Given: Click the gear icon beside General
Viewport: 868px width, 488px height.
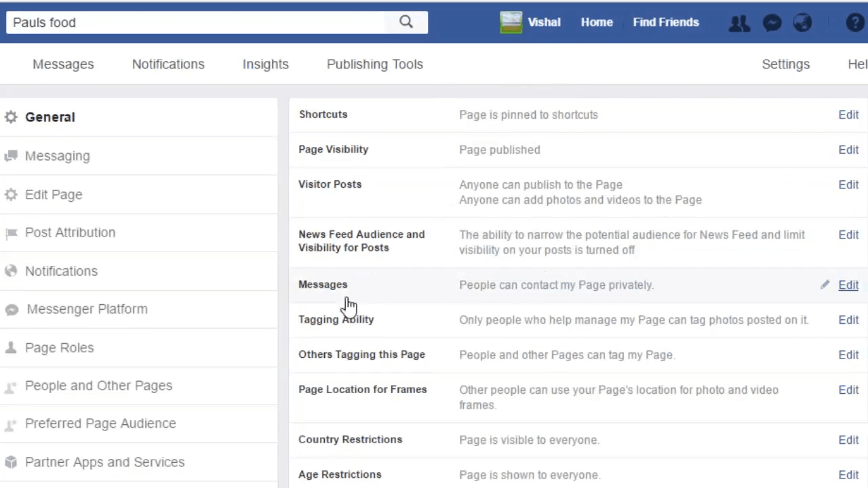Looking at the screenshot, I should click(11, 117).
